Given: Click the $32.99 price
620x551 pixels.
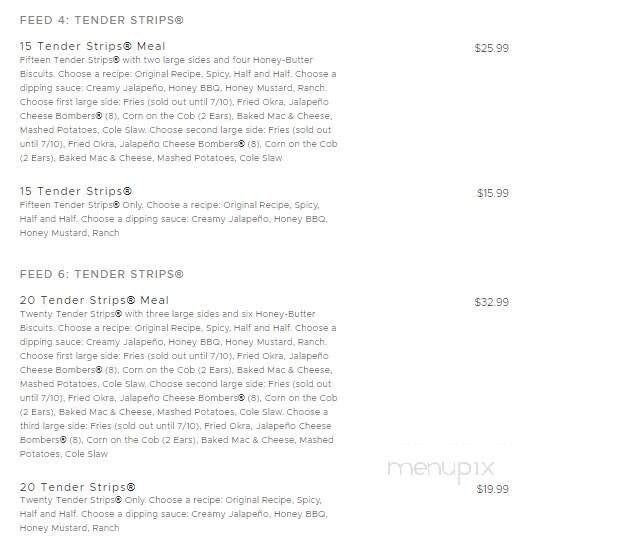Looking at the screenshot, I should coord(491,302).
